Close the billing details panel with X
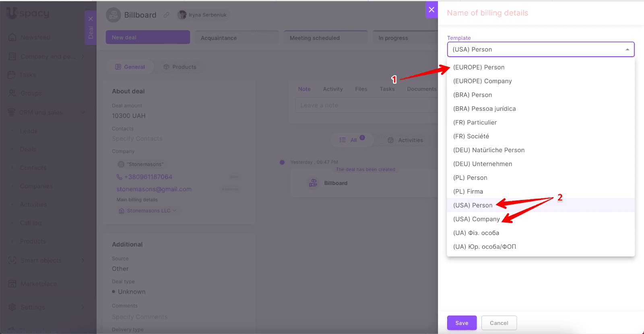This screenshot has width=644, height=334. point(431,10)
